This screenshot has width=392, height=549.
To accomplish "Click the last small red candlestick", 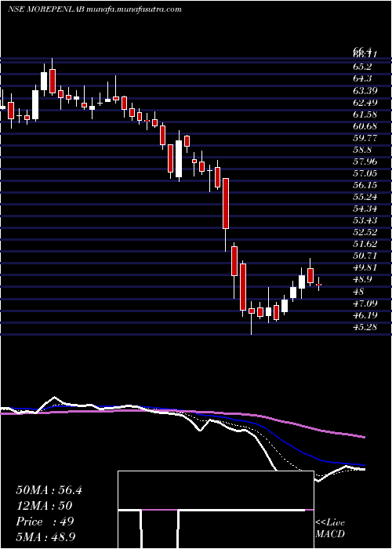I will click(318, 285).
